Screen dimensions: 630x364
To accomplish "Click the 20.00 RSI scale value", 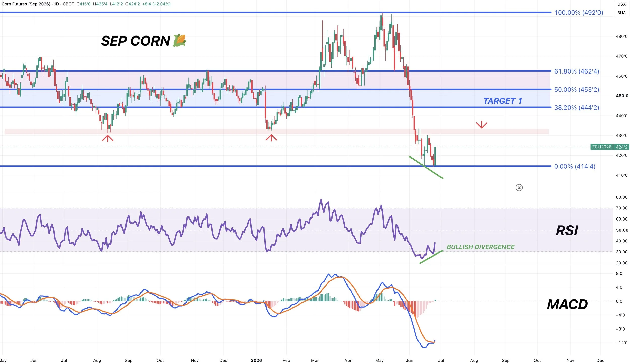I will tap(622, 263).
